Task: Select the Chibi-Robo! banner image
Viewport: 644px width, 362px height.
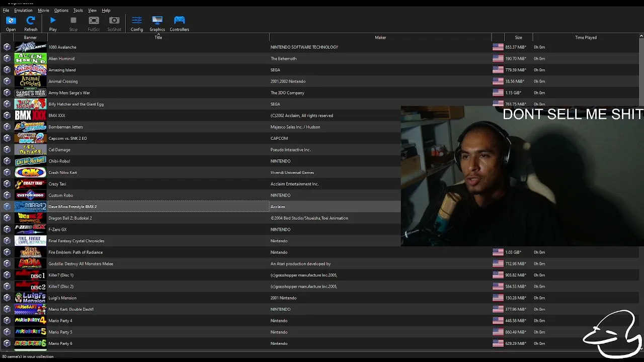Action: coord(30,161)
